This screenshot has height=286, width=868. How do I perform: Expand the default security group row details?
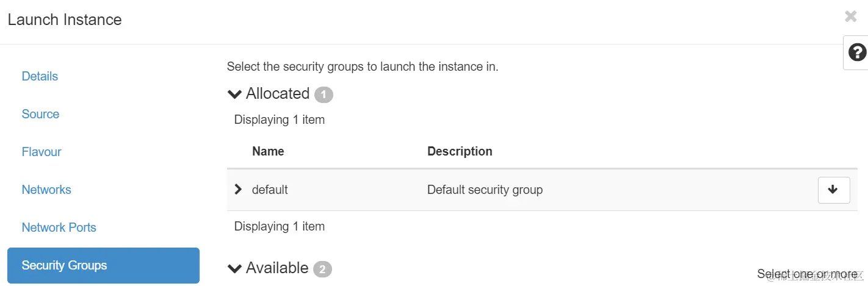point(239,190)
